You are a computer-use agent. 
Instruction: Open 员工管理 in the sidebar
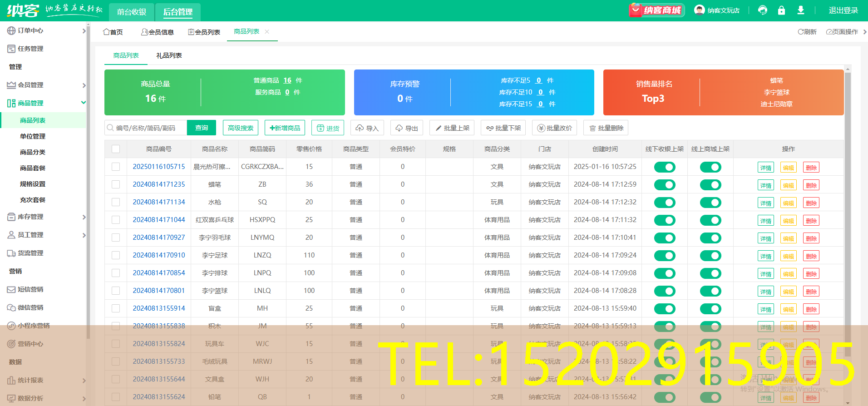click(30, 235)
